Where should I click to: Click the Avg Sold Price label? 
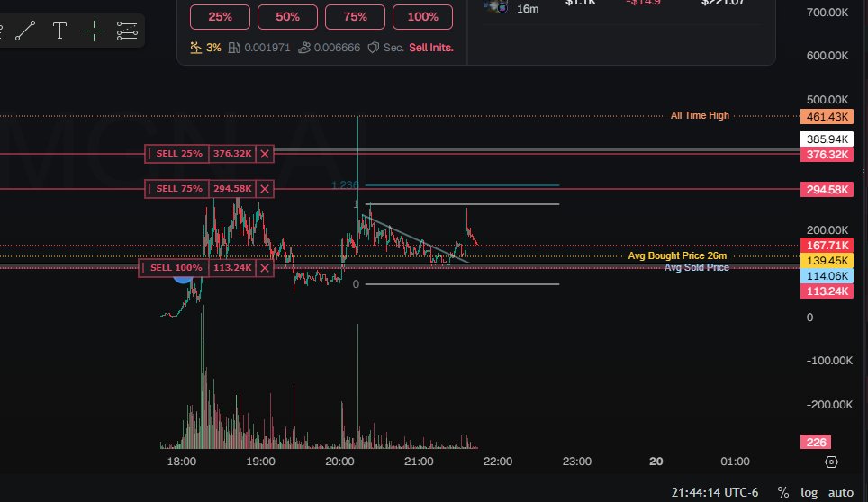[696, 267]
